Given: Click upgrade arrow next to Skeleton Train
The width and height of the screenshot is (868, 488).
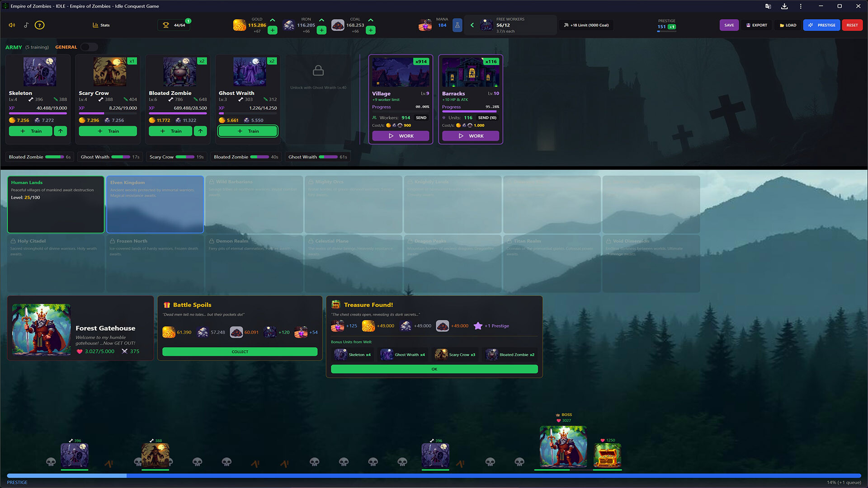Looking at the screenshot, I should 60,131.
